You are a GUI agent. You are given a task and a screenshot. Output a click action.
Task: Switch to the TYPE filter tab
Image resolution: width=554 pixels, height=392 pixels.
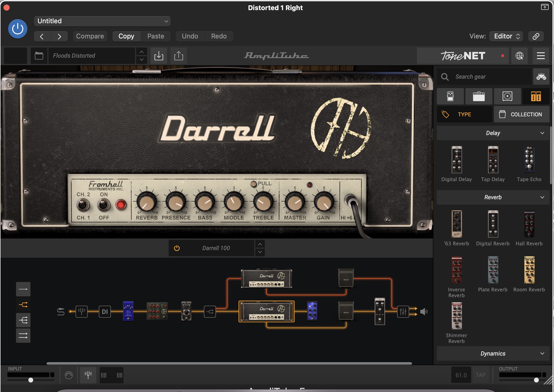coord(465,114)
